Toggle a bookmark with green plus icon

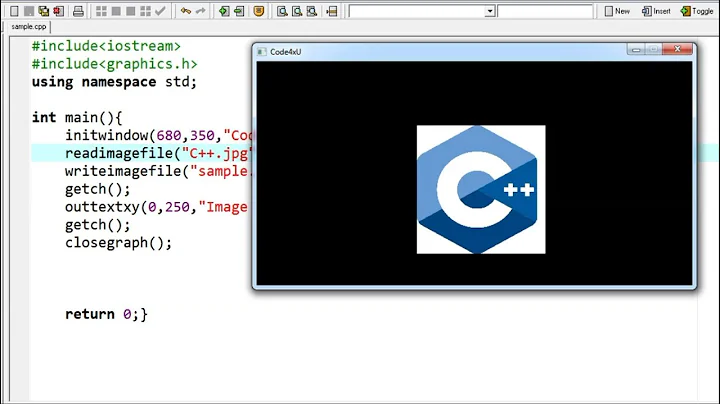coord(224,11)
